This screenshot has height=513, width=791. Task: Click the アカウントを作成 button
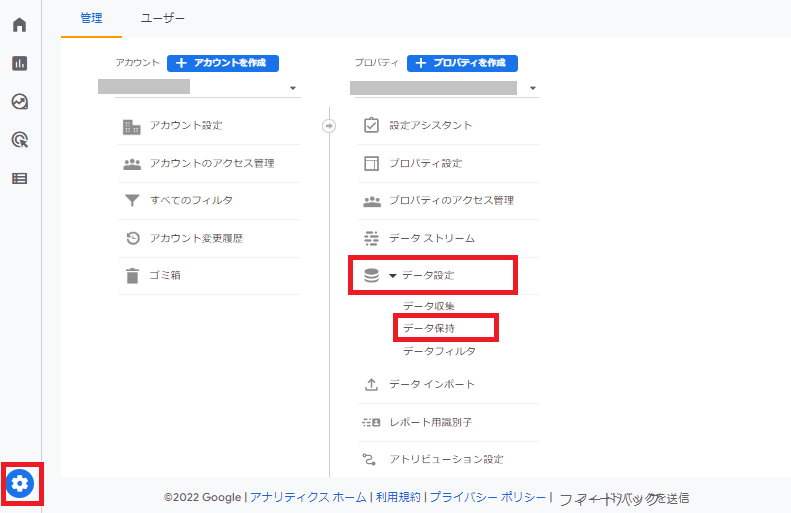pos(222,63)
